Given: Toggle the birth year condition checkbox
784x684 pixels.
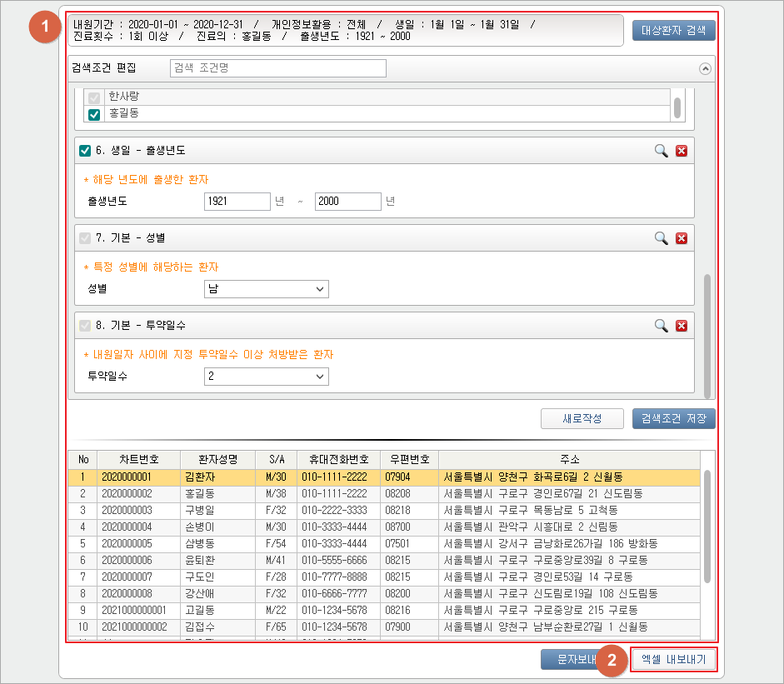Looking at the screenshot, I should point(84,151).
